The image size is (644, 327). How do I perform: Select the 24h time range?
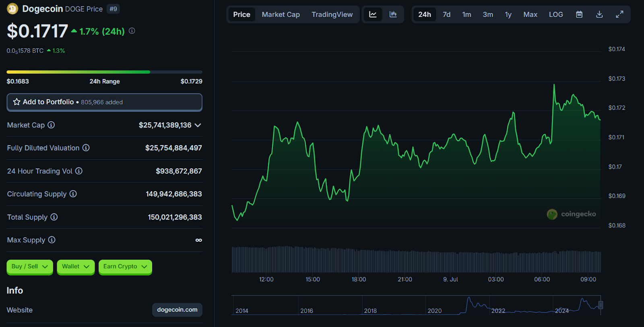(x=425, y=14)
